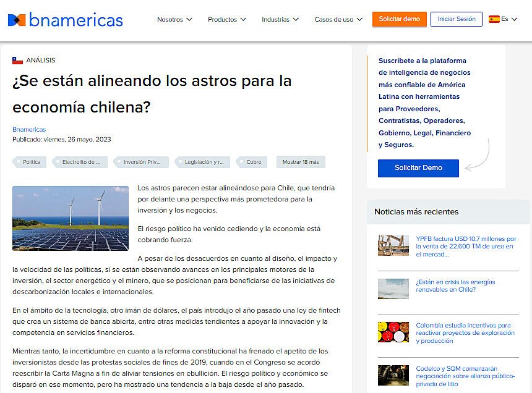Select the Legislación y r... tag
Viewport: 532px width, 393px height.
click(x=202, y=162)
